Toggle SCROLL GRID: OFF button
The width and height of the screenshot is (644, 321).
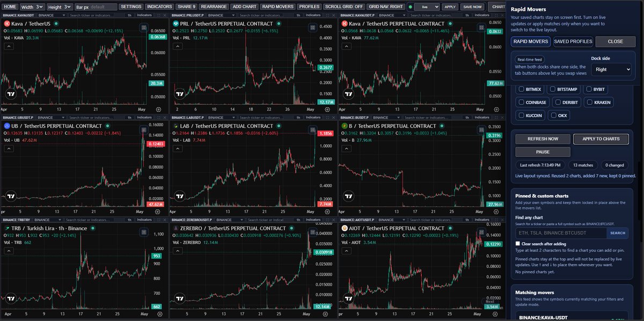(344, 7)
